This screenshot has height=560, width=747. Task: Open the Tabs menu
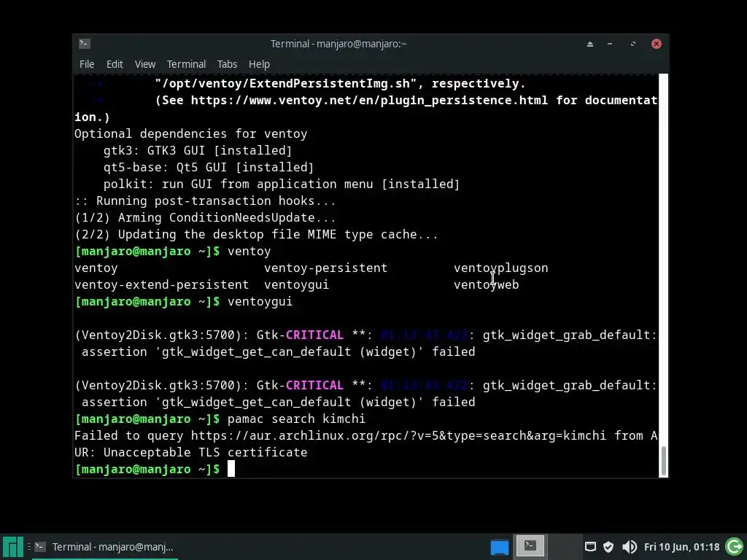(228, 64)
